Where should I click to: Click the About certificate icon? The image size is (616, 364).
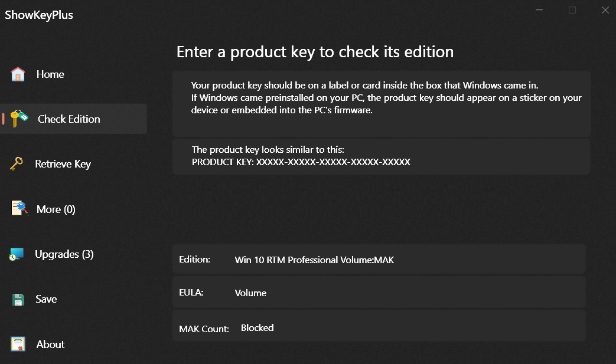click(18, 344)
